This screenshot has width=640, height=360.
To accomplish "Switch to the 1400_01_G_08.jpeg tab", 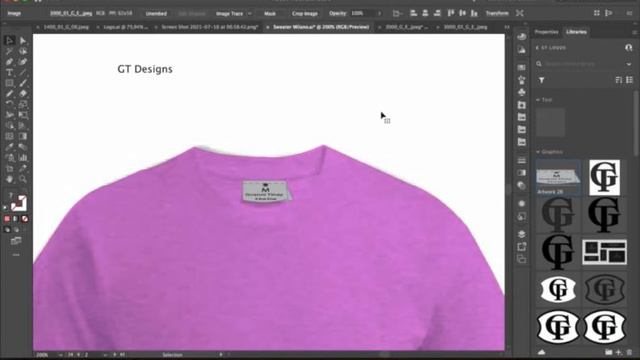I will coord(66,27).
